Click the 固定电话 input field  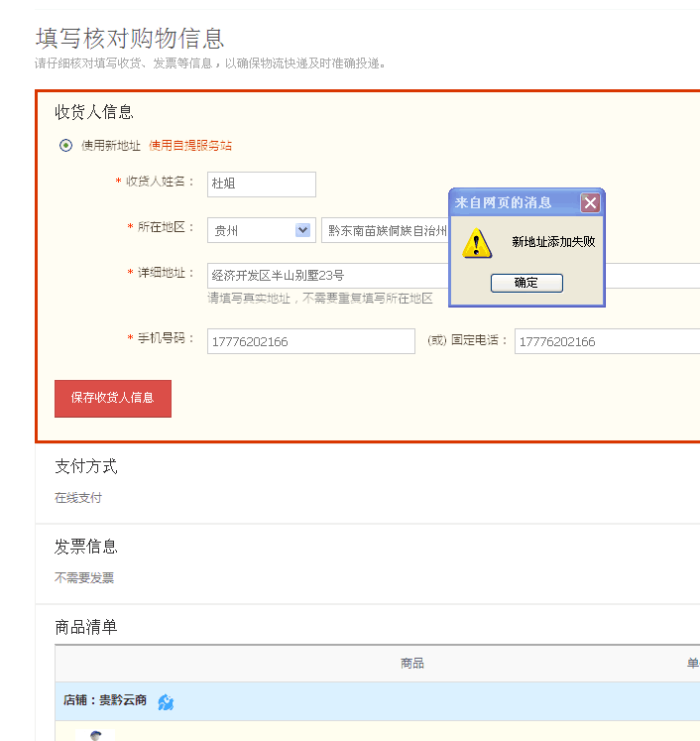pyautogui.click(x=608, y=341)
